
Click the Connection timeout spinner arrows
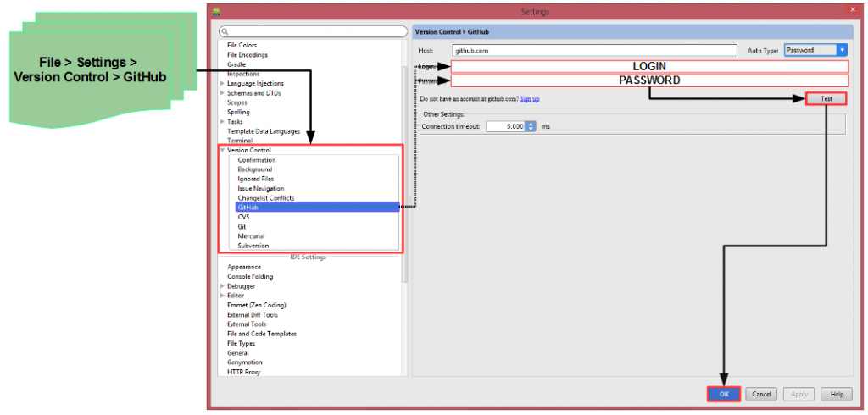tap(531, 126)
